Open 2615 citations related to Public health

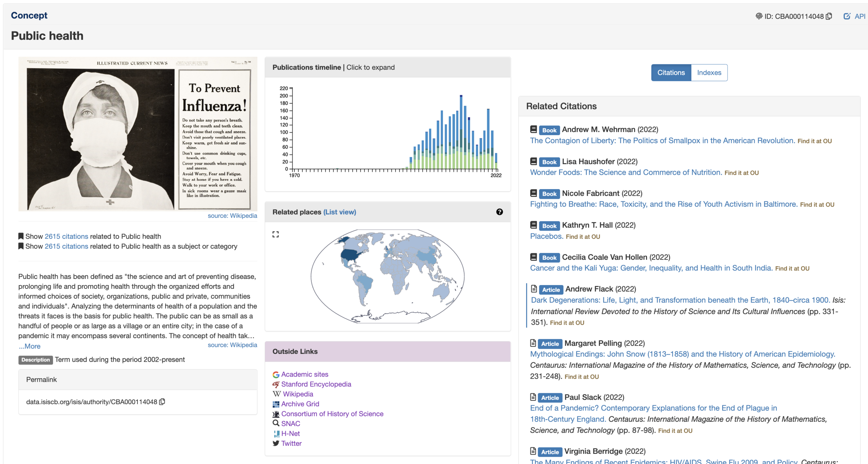(66, 236)
